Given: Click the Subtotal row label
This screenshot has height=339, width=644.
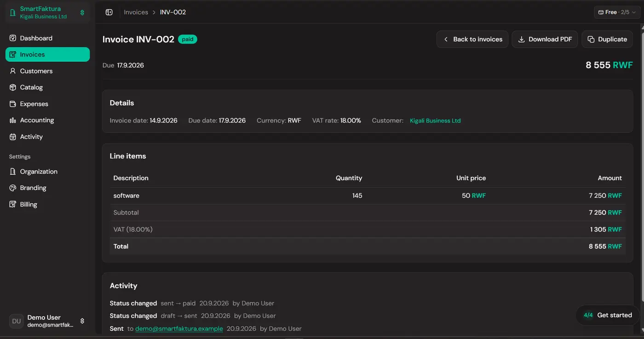Looking at the screenshot, I should (126, 213).
